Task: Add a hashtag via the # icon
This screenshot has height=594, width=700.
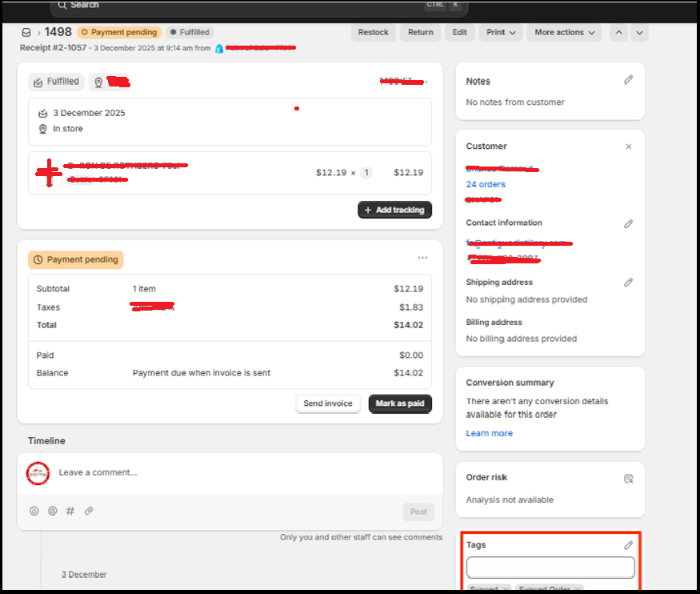Action: pyautogui.click(x=70, y=511)
